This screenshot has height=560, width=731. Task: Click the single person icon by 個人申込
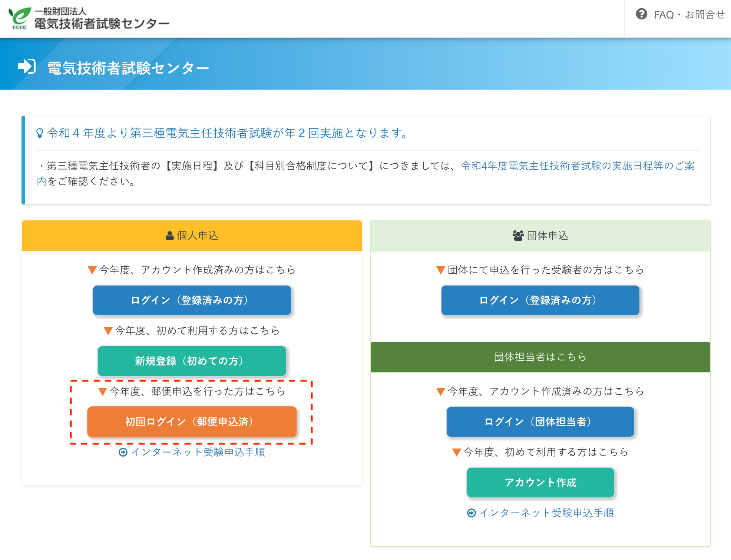point(169,236)
